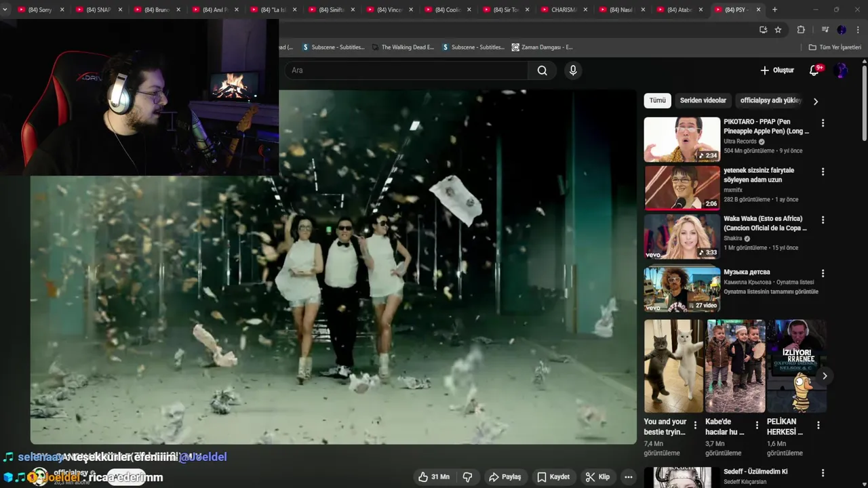Select the officialpsy adlı yükleyen chip
This screenshot has height=488, width=868.
point(770,100)
